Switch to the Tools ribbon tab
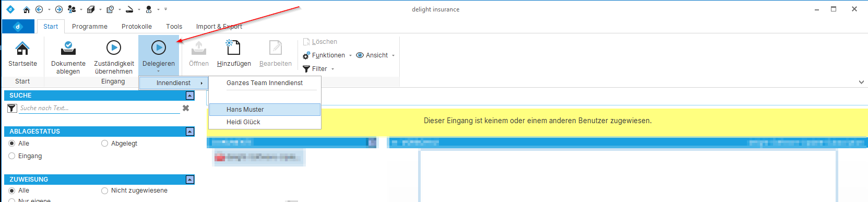The image size is (868, 202). (x=174, y=27)
